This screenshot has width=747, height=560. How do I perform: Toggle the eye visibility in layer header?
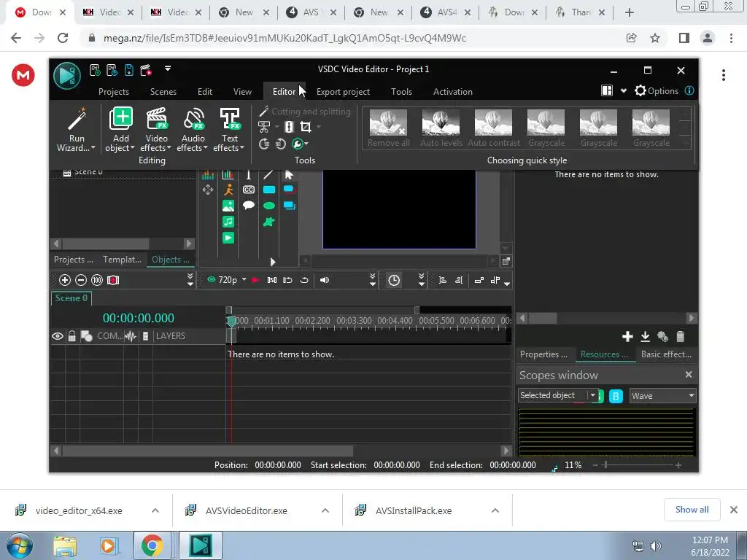pyautogui.click(x=57, y=336)
